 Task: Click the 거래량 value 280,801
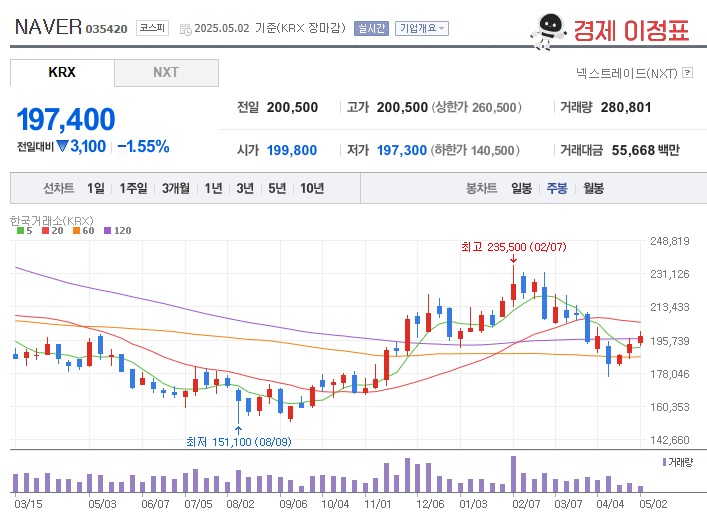click(x=626, y=107)
